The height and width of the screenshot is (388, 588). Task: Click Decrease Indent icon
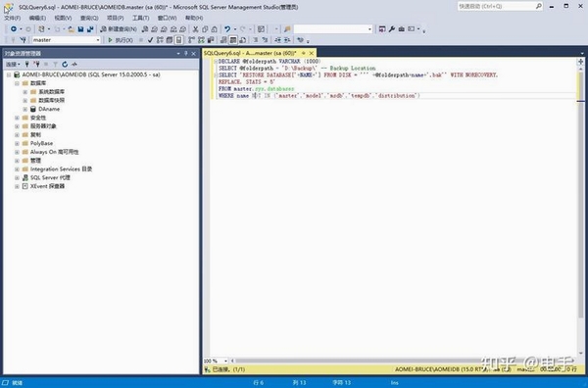coord(277,40)
